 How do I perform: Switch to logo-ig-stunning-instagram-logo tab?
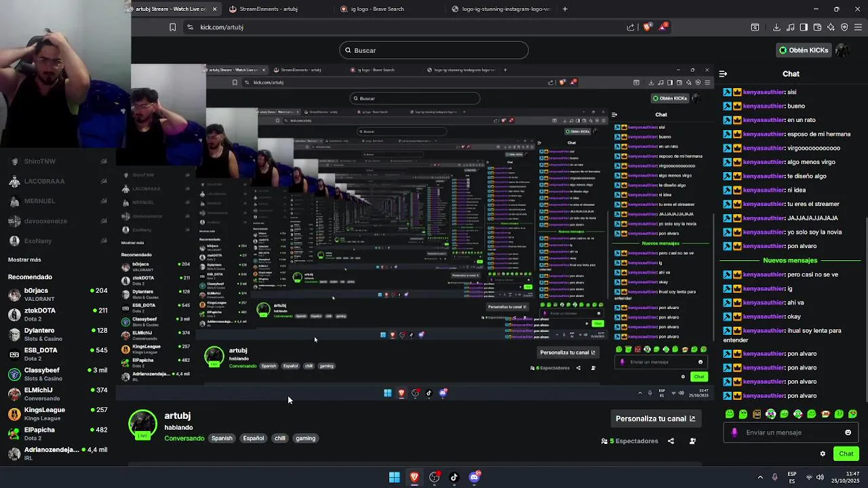coord(502,9)
